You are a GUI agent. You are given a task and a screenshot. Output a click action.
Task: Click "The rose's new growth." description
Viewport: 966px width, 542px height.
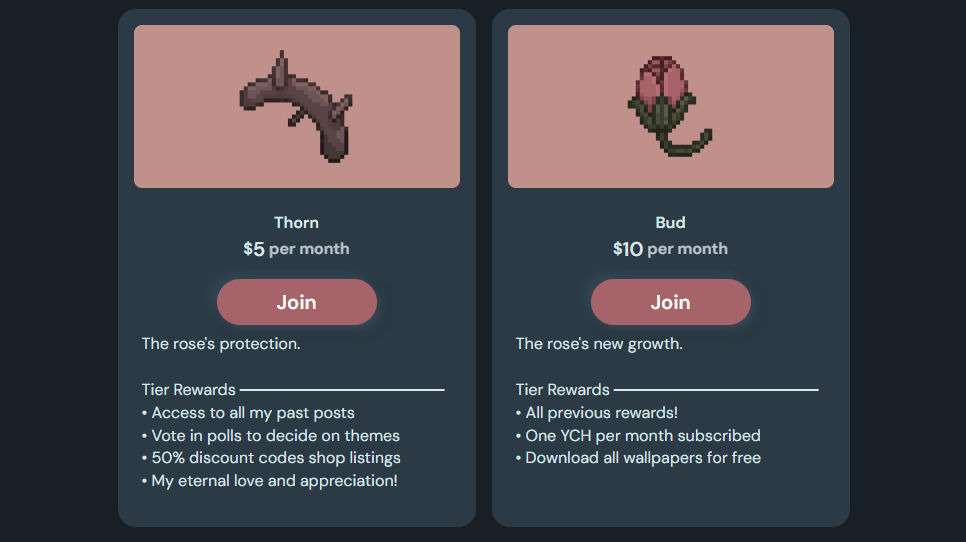tap(599, 344)
